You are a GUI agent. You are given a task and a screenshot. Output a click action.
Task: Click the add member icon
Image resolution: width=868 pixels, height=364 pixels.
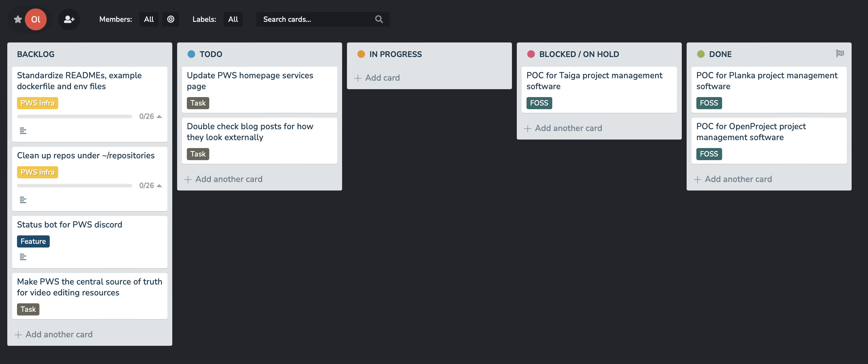coord(69,19)
